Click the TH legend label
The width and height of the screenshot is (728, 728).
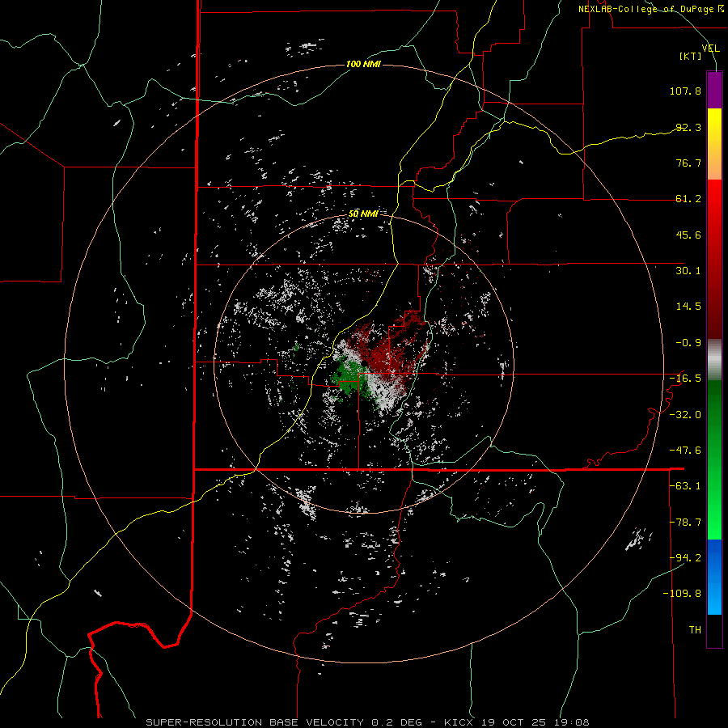tap(695, 630)
